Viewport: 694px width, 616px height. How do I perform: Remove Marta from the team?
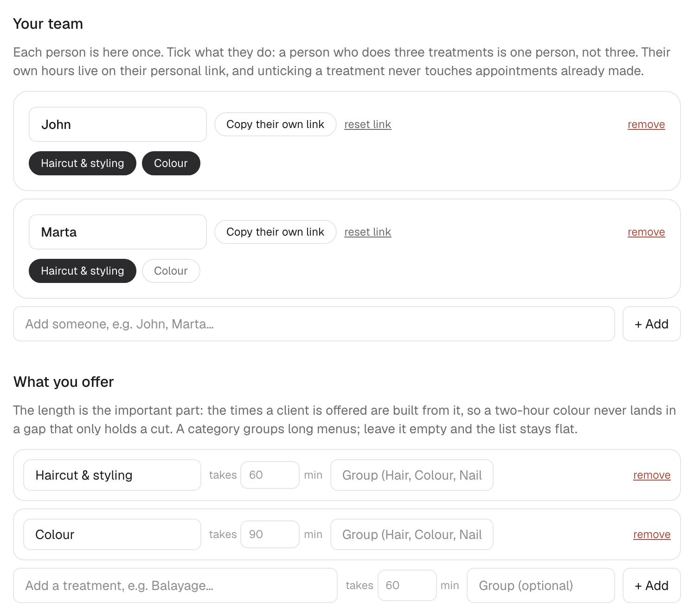click(646, 232)
